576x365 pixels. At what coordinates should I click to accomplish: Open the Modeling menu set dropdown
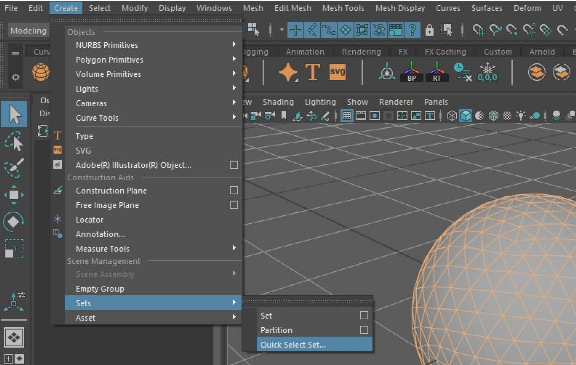(28, 30)
